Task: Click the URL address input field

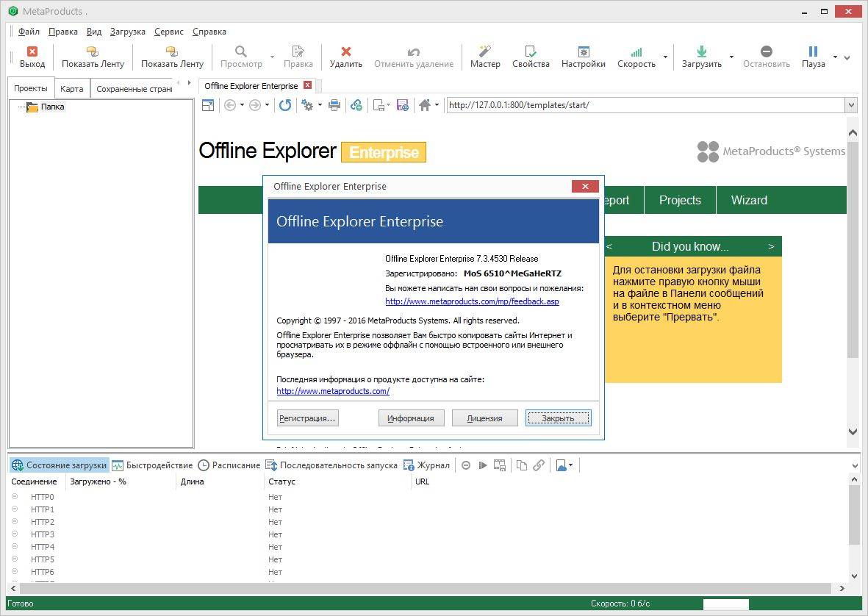Action: (x=645, y=105)
